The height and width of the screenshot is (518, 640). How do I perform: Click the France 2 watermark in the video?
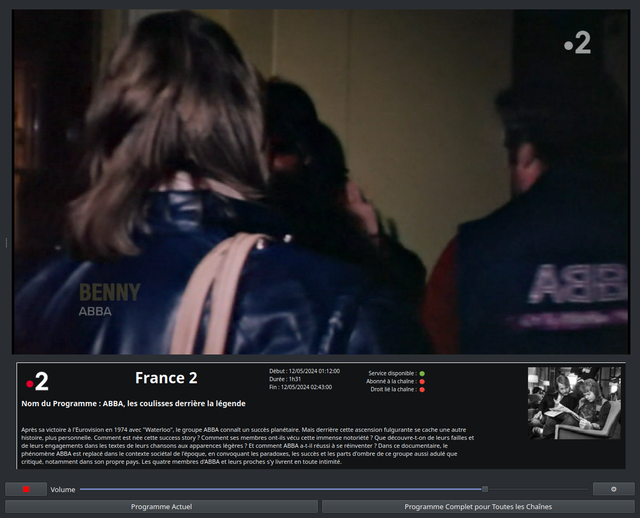point(577,43)
